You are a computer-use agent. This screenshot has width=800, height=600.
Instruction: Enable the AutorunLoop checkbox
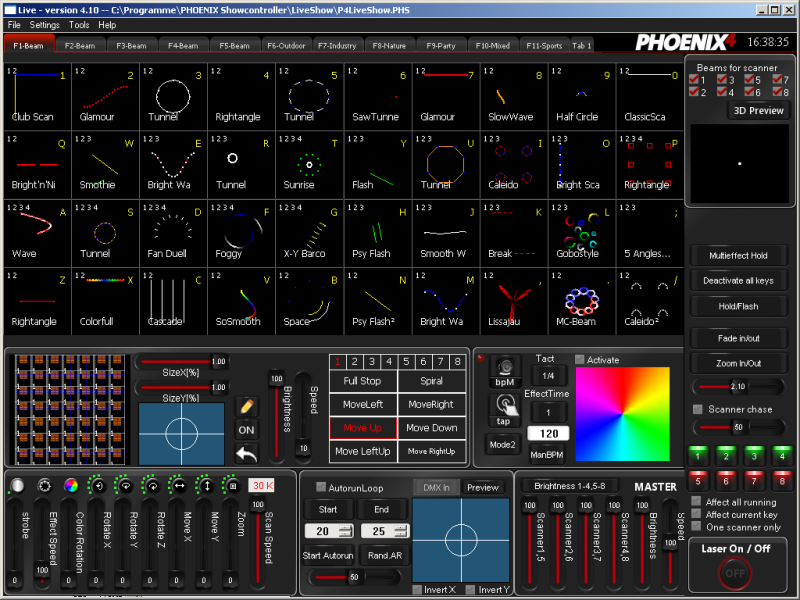321,487
